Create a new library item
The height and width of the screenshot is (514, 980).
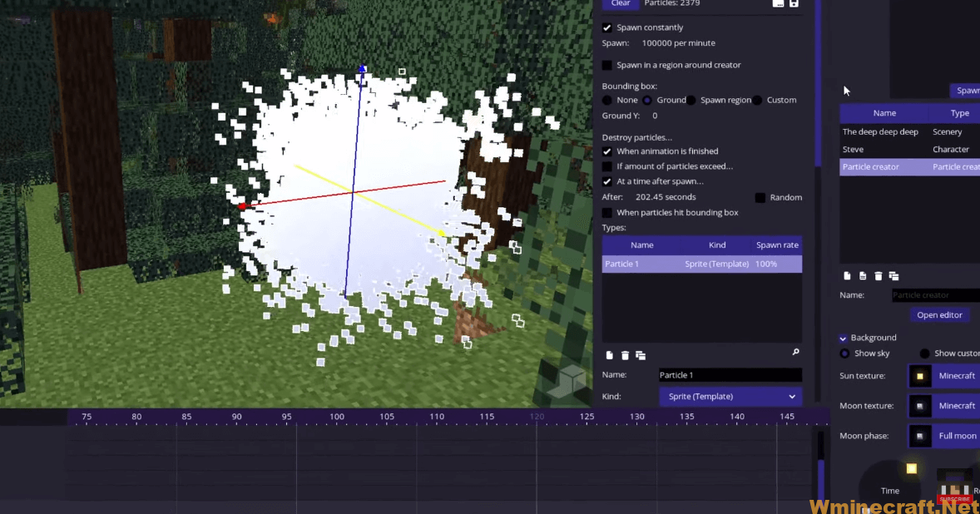[x=847, y=276]
